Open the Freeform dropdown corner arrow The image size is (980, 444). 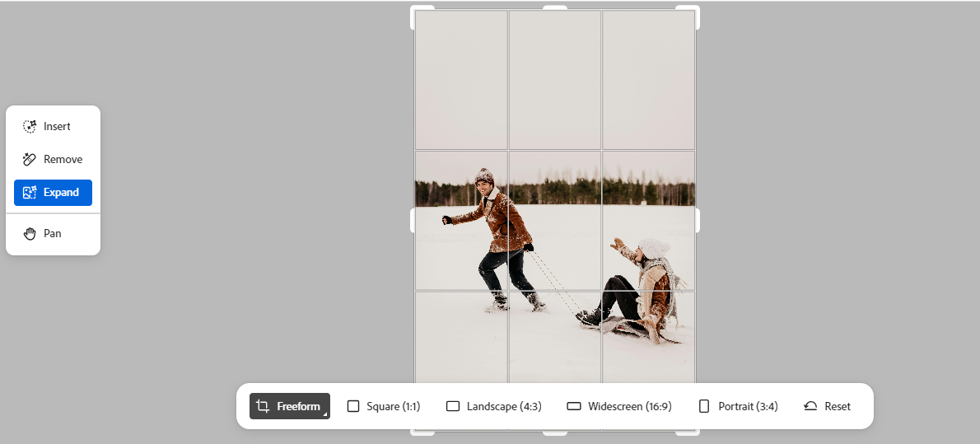click(x=325, y=414)
